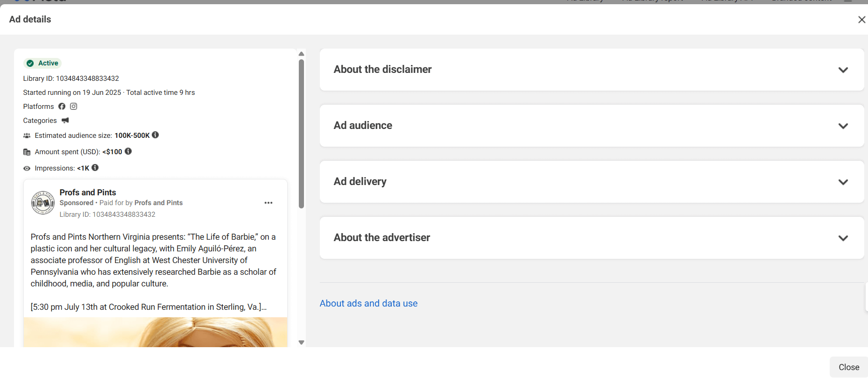Close Ad details with the X icon

coord(861,20)
